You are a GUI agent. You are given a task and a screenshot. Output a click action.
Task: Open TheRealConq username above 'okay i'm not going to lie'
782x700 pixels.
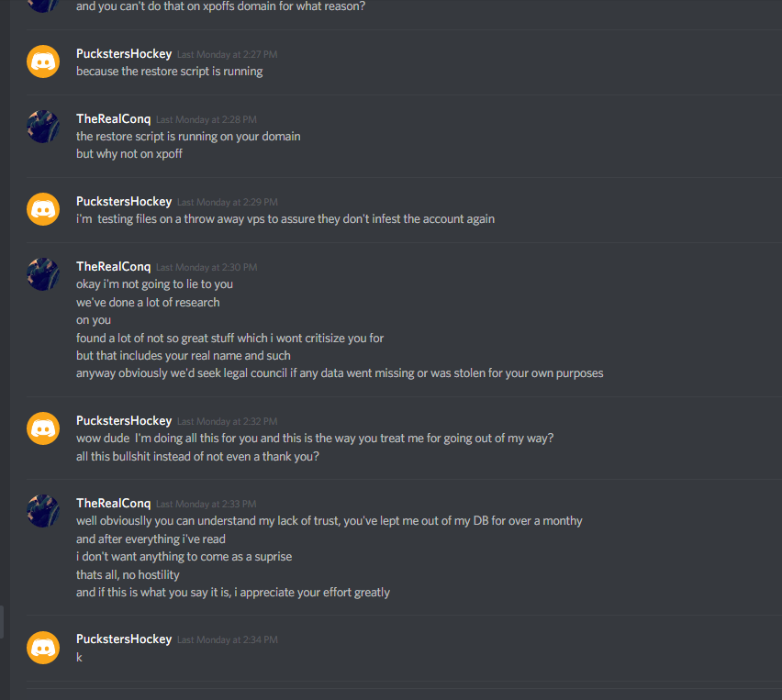(113, 267)
